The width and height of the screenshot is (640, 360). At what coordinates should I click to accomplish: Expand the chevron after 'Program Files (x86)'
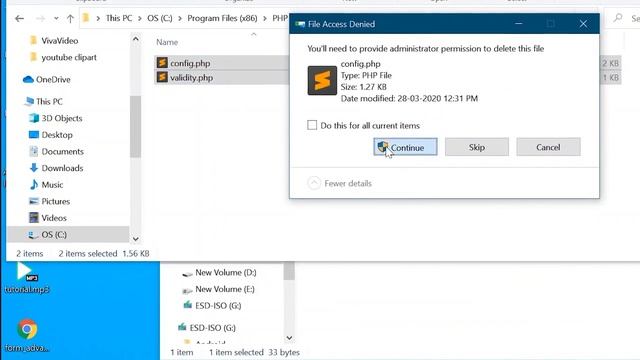coord(265,18)
